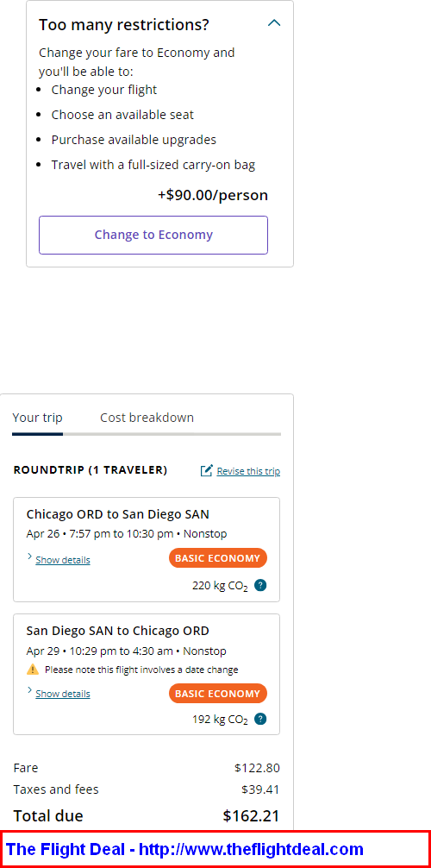Click the Change to Economy button
Image resolution: width=431 pixels, height=868 pixels.
point(153,235)
